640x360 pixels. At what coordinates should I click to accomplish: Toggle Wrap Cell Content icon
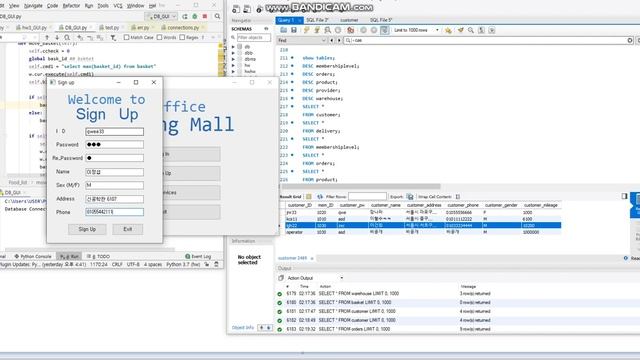click(458, 196)
